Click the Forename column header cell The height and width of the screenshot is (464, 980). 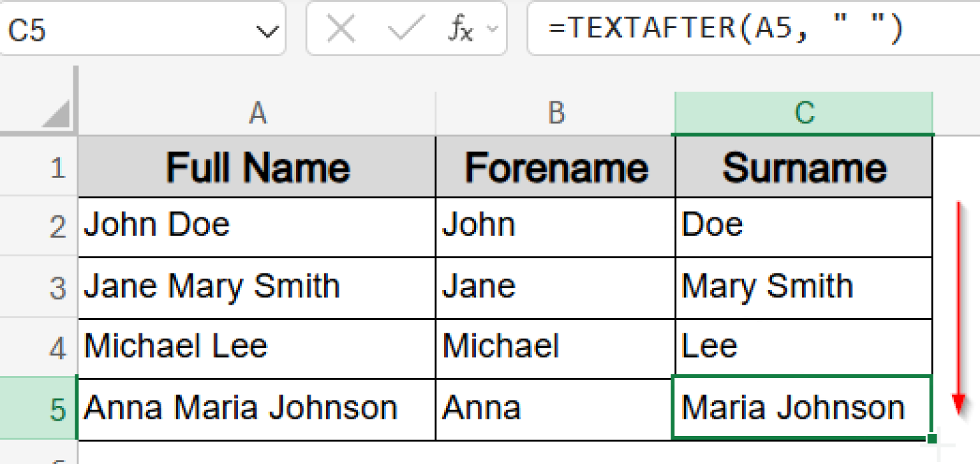tap(555, 166)
